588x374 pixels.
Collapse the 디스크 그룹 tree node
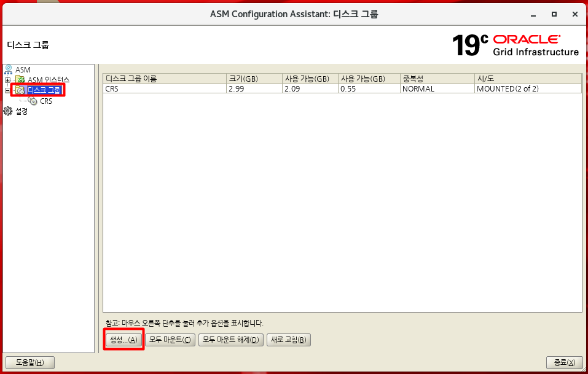coord(7,90)
